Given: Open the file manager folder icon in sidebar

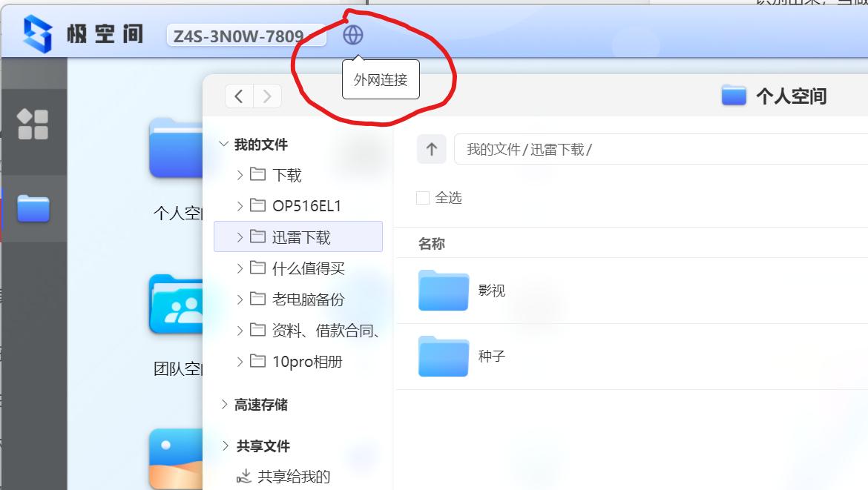Looking at the screenshot, I should pyautogui.click(x=34, y=208).
